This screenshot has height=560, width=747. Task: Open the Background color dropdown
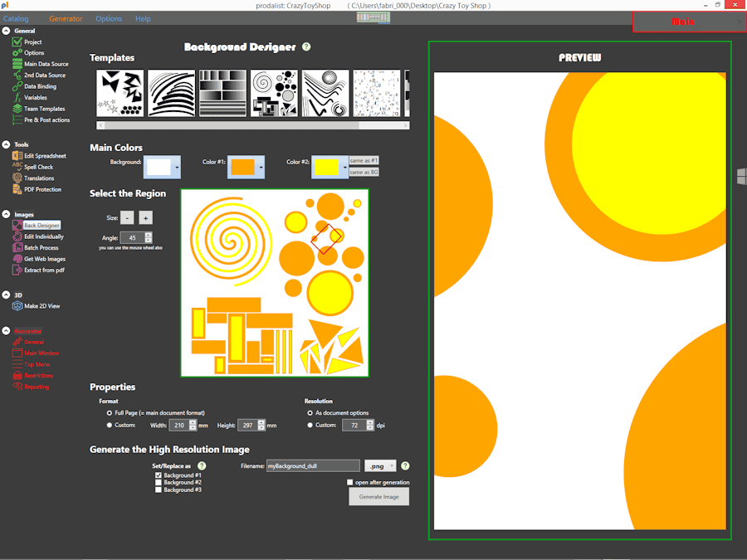(x=177, y=167)
